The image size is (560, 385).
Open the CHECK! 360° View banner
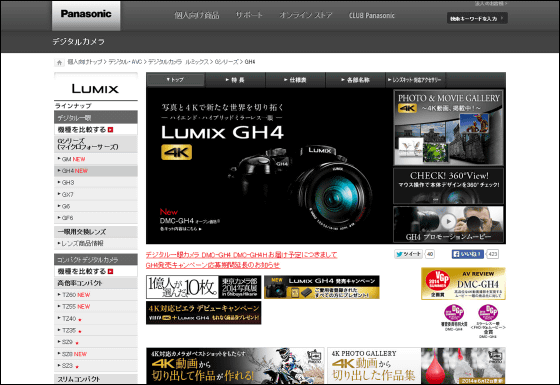click(x=449, y=186)
